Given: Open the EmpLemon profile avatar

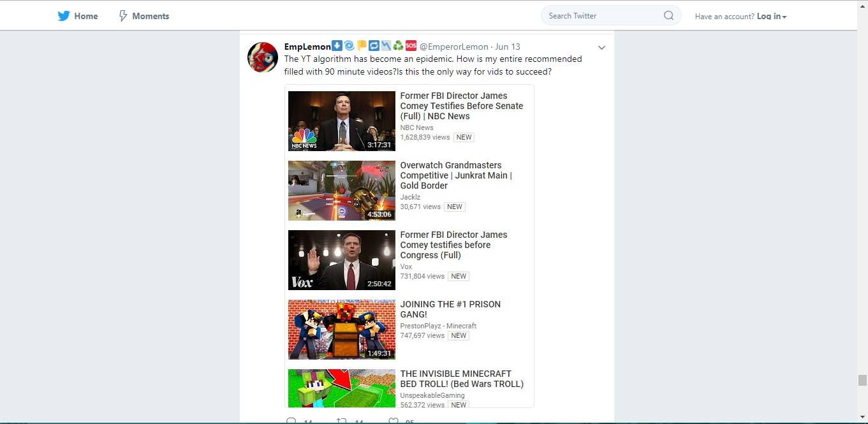Looking at the screenshot, I should coord(263,57).
